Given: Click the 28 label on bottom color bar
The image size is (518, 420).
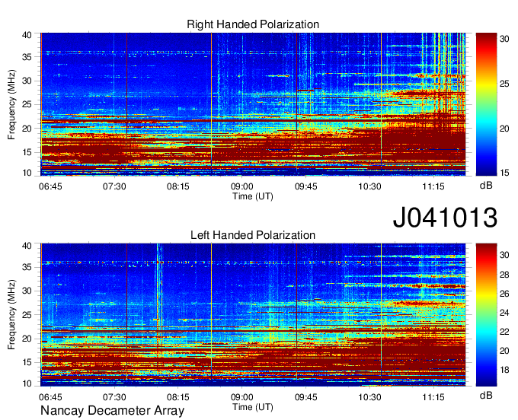Looking at the screenshot, I should coord(504,275).
